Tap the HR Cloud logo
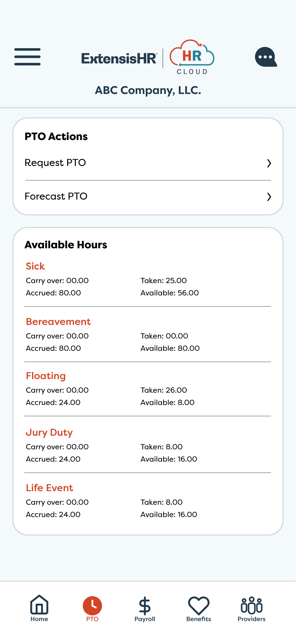This screenshot has width=296, height=644. click(x=192, y=57)
